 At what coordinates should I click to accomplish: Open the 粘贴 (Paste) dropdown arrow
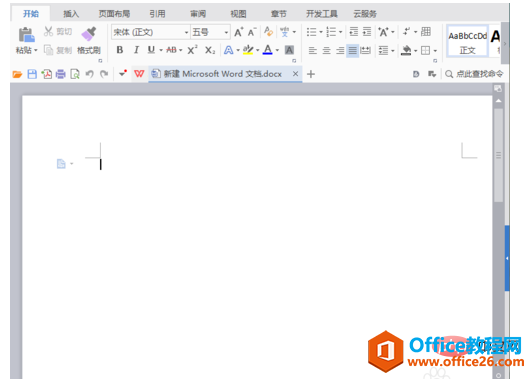pos(36,50)
